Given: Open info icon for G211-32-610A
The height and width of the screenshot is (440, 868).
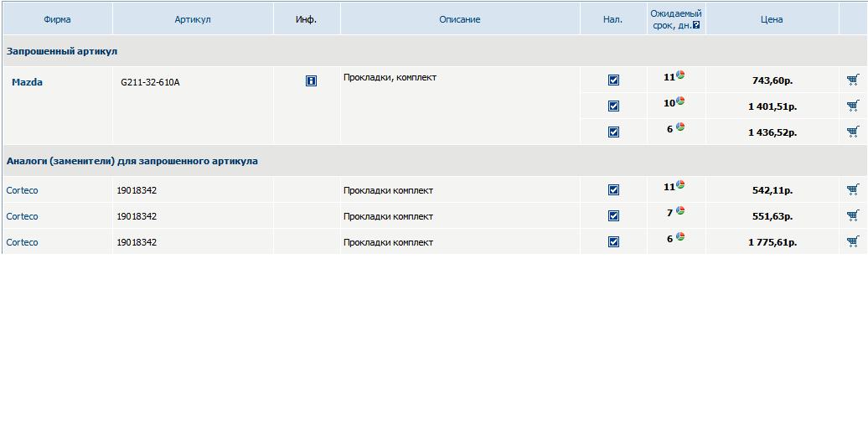Looking at the screenshot, I should point(311,81).
